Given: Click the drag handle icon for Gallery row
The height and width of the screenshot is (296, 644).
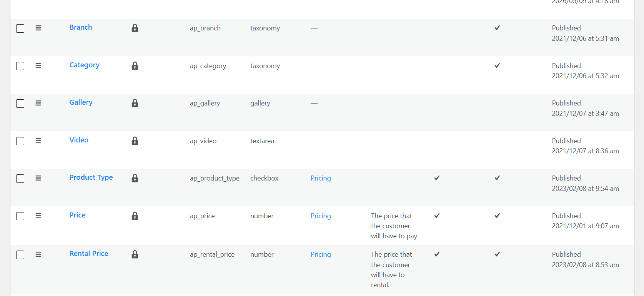Looking at the screenshot, I should click(x=38, y=103).
